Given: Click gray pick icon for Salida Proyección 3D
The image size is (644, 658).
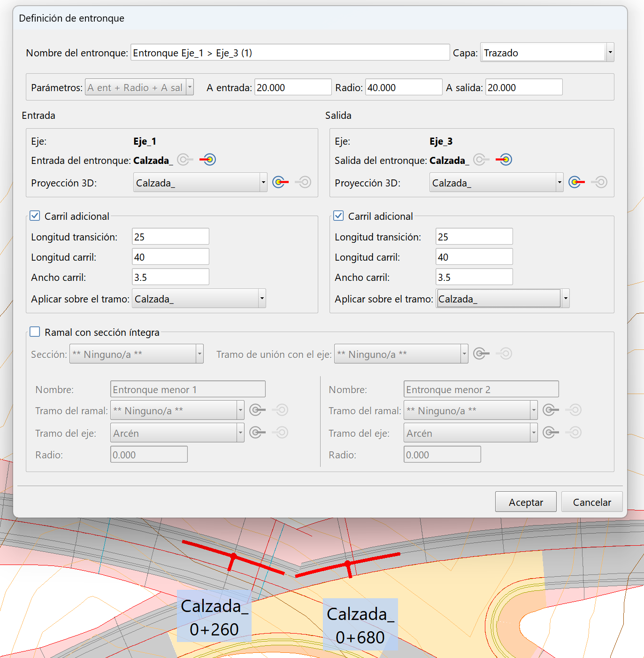Looking at the screenshot, I should pyautogui.click(x=599, y=182).
